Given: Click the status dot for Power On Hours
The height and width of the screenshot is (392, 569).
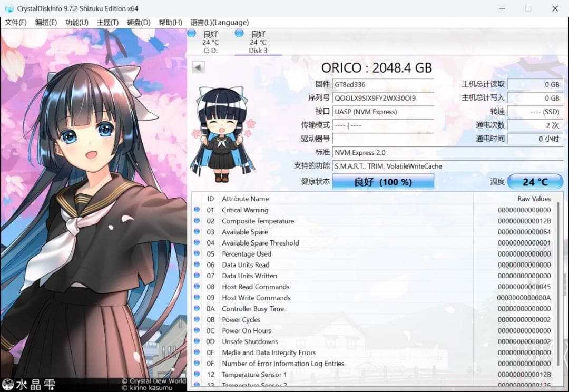Looking at the screenshot, I should pos(197,330).
